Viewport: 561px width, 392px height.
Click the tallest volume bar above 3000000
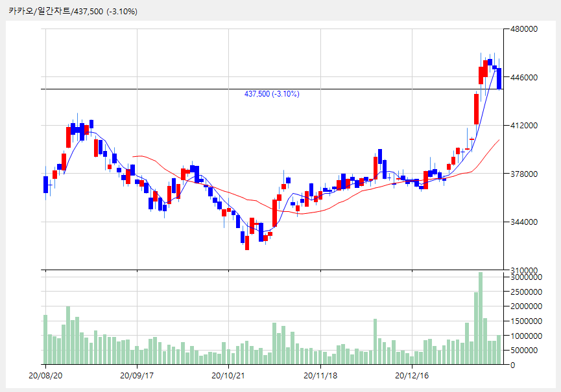[481, 318]
